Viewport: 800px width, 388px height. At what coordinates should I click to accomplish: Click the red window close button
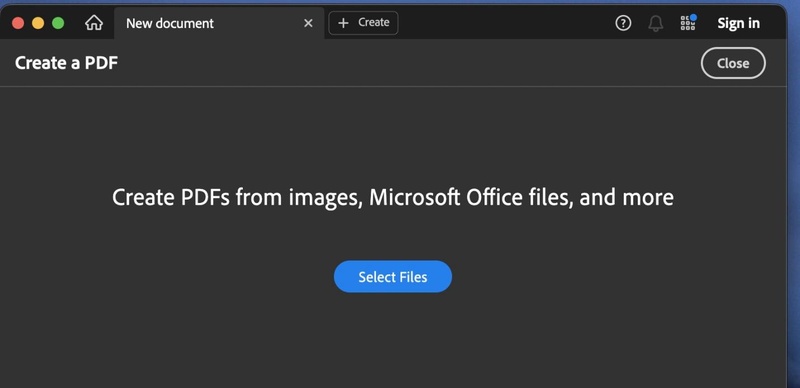18,23
